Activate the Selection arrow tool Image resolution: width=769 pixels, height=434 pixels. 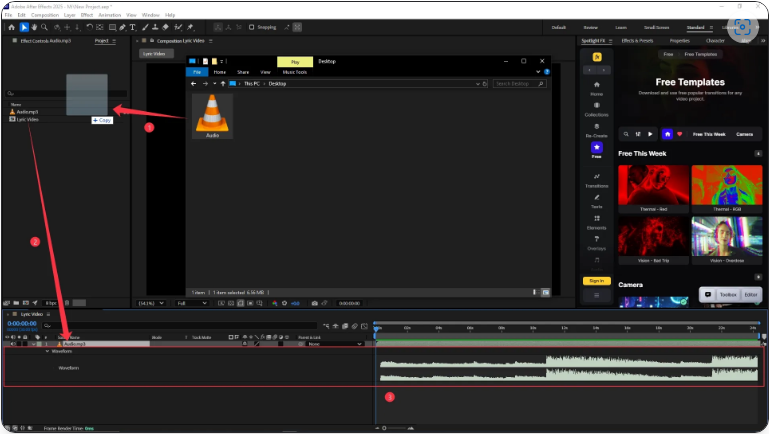[24, 27]
